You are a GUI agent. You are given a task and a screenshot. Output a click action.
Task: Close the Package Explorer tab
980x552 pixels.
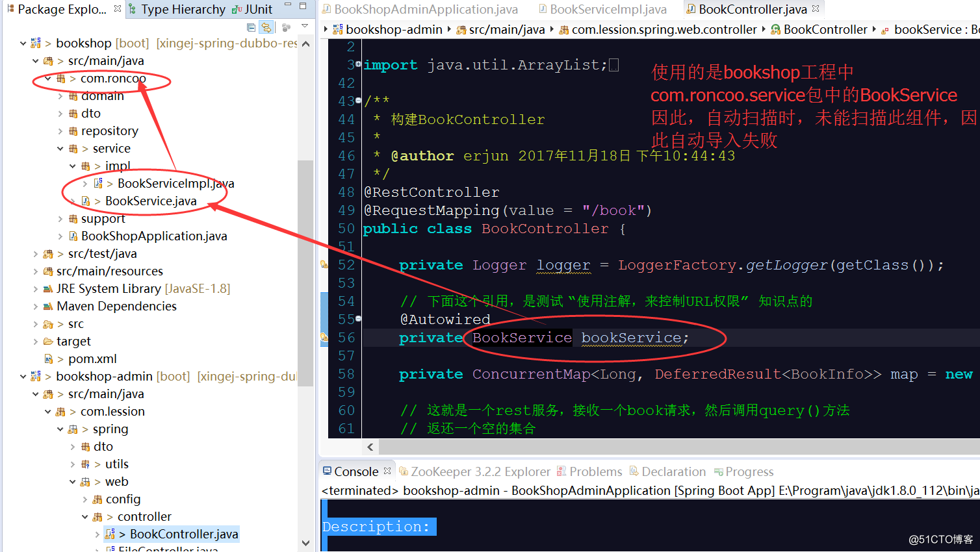(118, 9)
